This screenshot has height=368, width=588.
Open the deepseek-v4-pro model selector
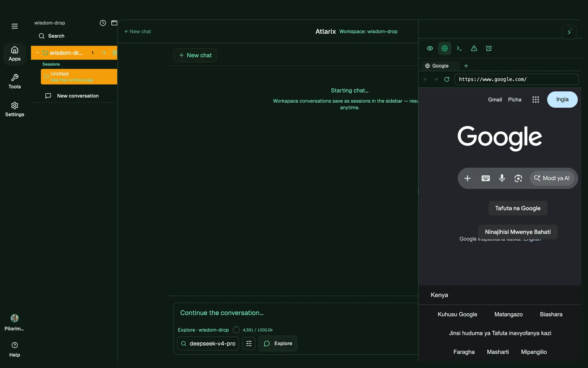pyautogui.click(x=208, y=344)
